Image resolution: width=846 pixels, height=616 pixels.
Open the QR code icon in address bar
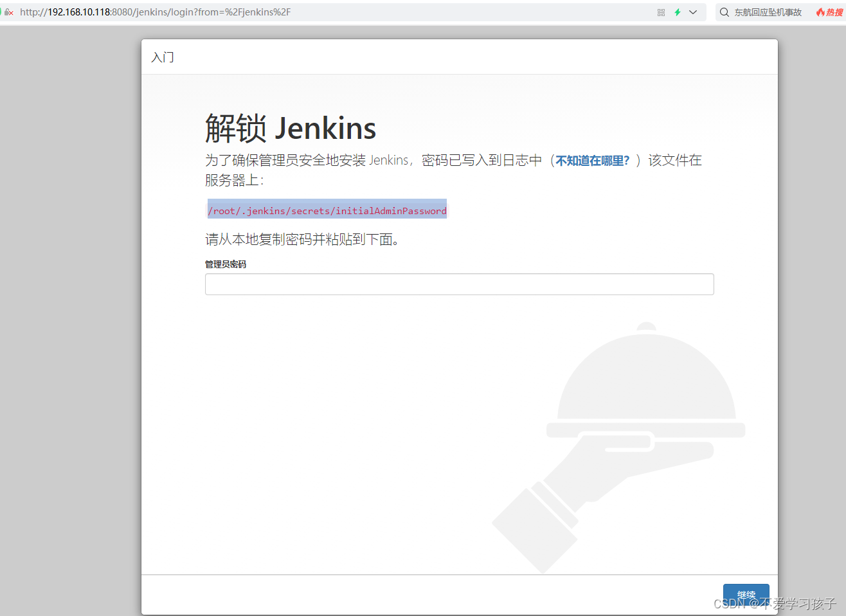pos(661,12)
